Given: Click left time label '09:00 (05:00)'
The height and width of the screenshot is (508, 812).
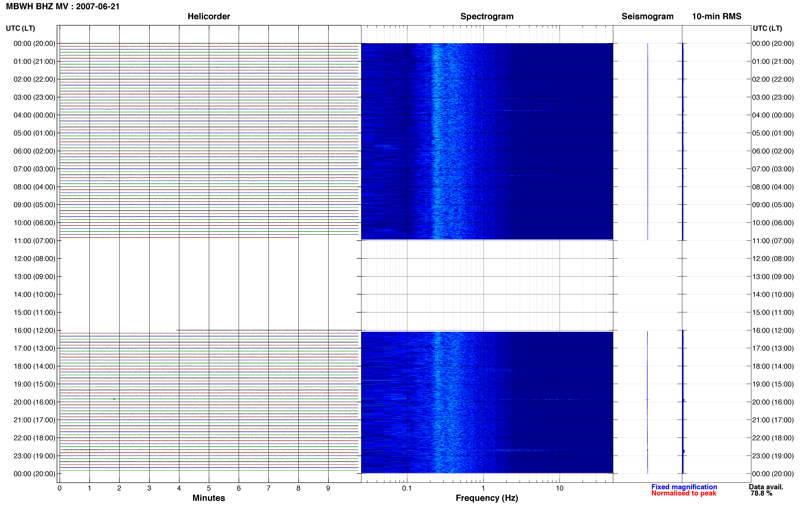Looking at the screenshot, I should [x=34, y=205].
